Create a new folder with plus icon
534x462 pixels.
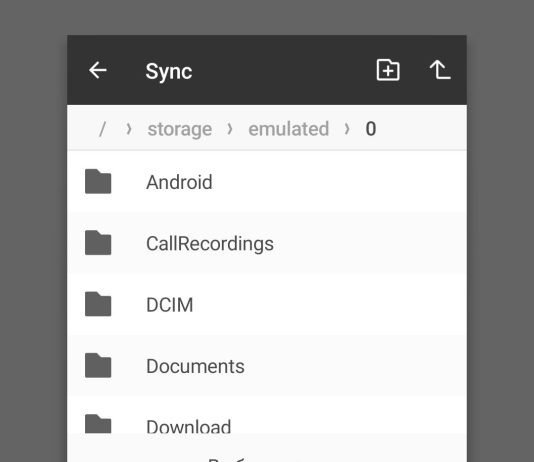[388, 70]
